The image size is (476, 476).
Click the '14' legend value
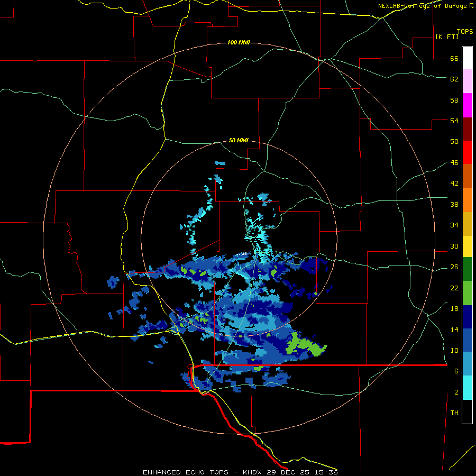tap(454, 329)
